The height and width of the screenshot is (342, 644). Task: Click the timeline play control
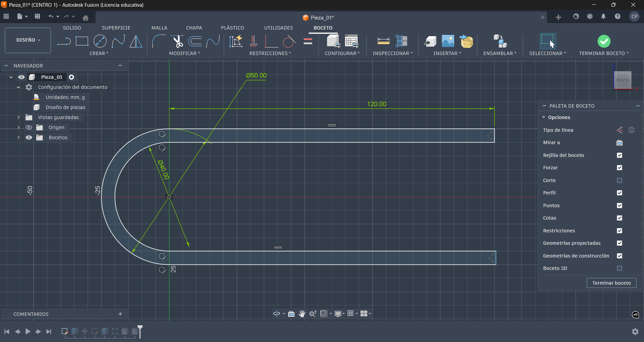pos(28,332)
